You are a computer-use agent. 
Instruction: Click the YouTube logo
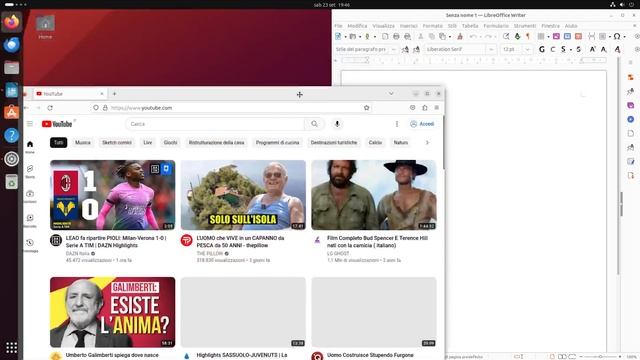[x=57, y=124]
